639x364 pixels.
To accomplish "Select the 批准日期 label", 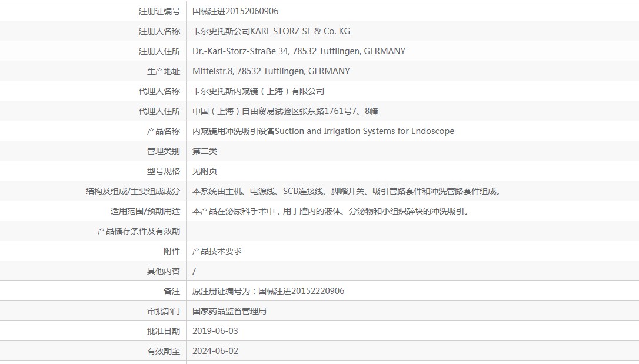I will pyautogui.click(x=164, y=330).
